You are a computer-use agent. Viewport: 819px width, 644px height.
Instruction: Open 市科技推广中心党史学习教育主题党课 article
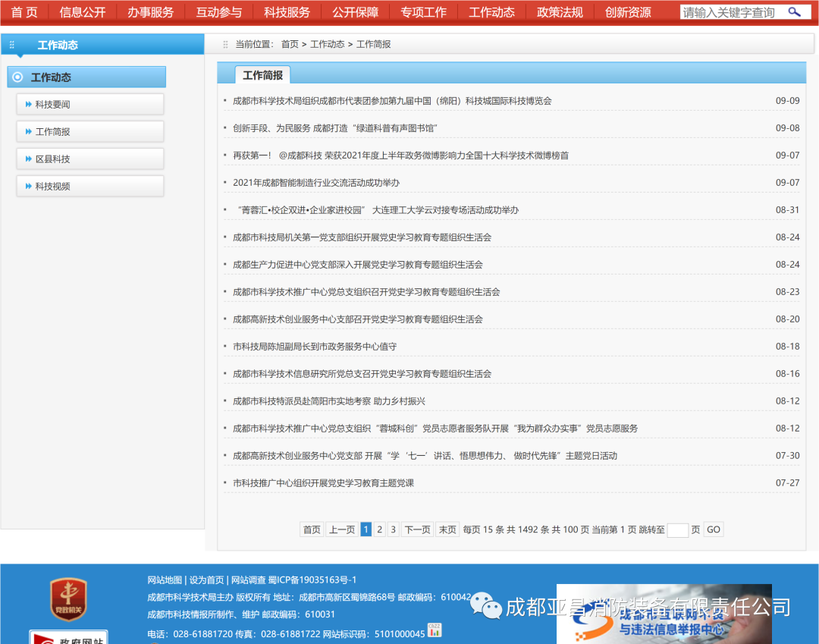(x=323, y=482)
